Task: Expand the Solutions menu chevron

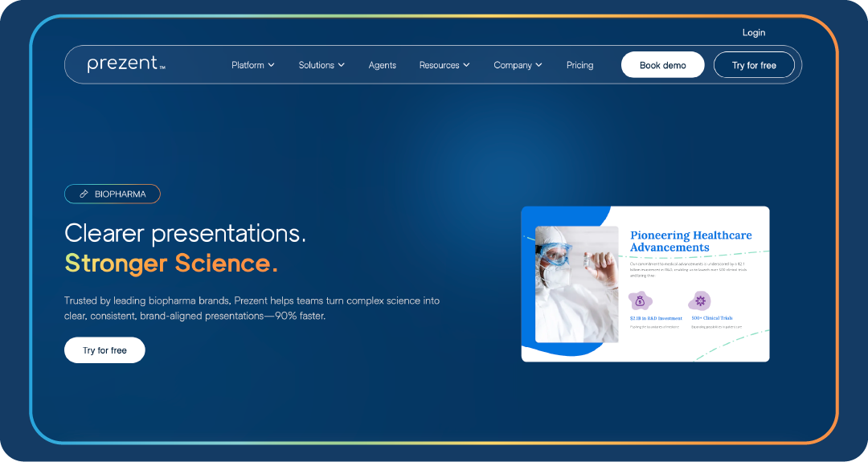Action: tap(342, 65)
